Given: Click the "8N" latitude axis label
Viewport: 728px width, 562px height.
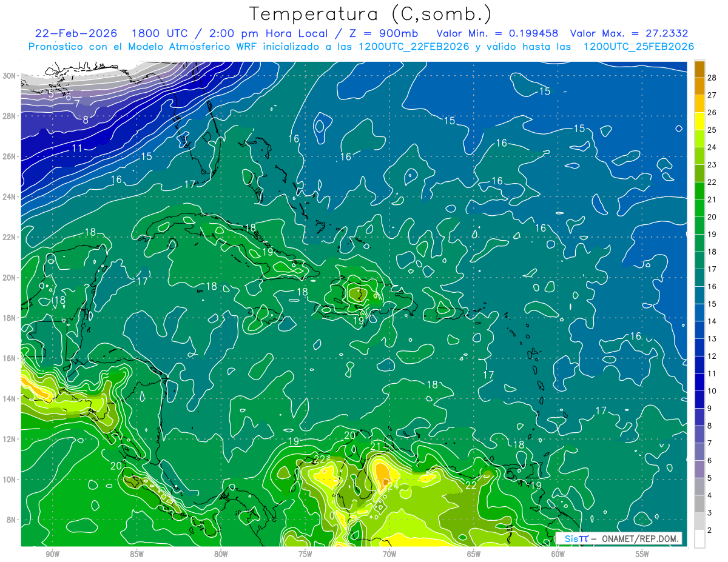Looking at the screenshot, I should click(x=12, y=520).
